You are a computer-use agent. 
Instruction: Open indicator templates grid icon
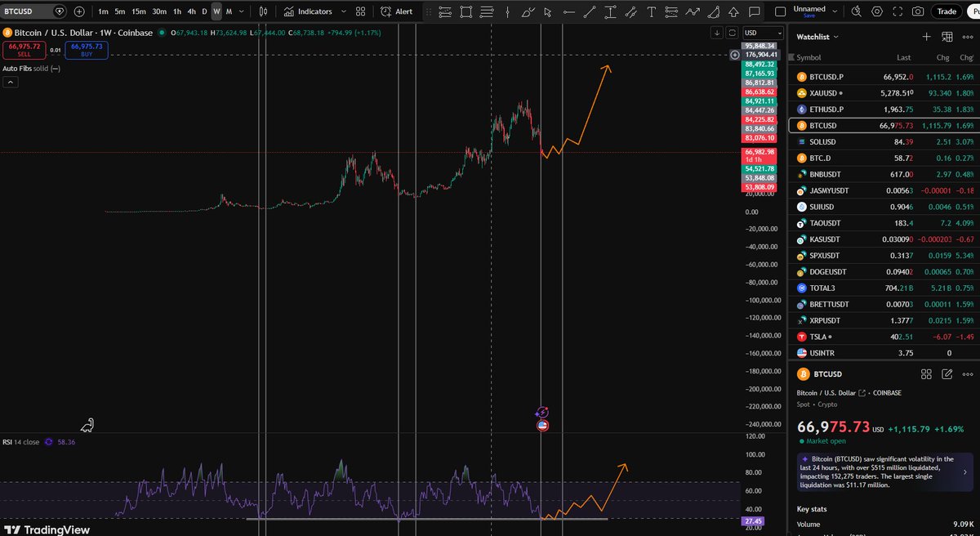[360, 11]
